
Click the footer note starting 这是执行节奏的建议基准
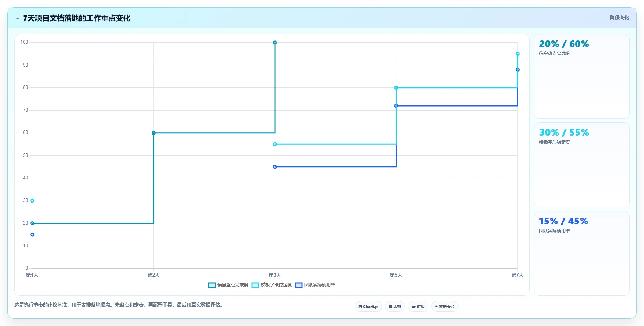tap(119, 305)
